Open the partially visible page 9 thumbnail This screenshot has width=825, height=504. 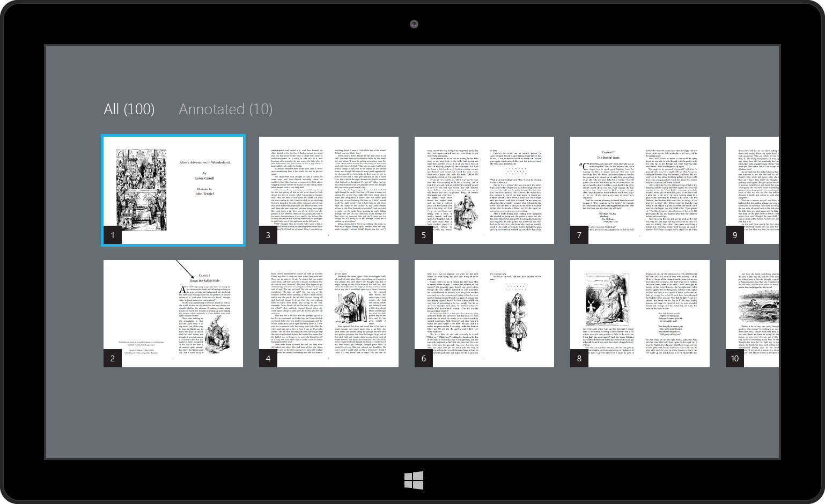[752, 190]
